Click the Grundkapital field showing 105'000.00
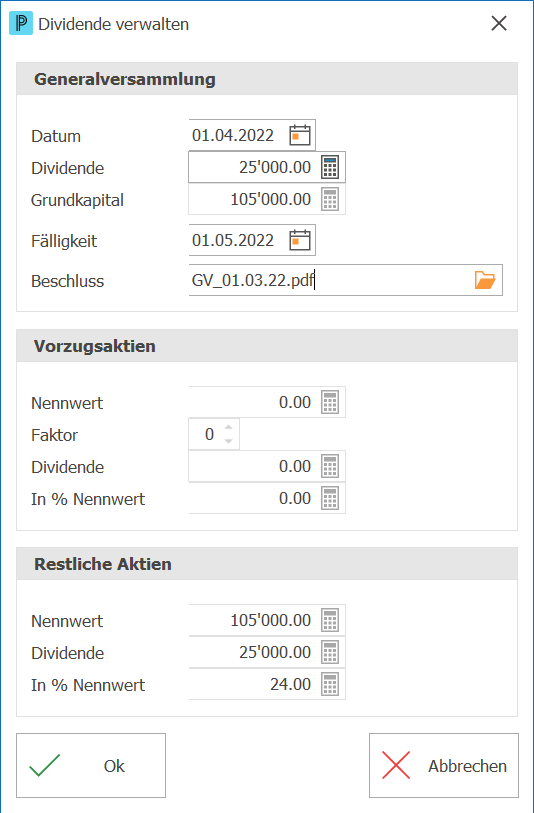 266,200
